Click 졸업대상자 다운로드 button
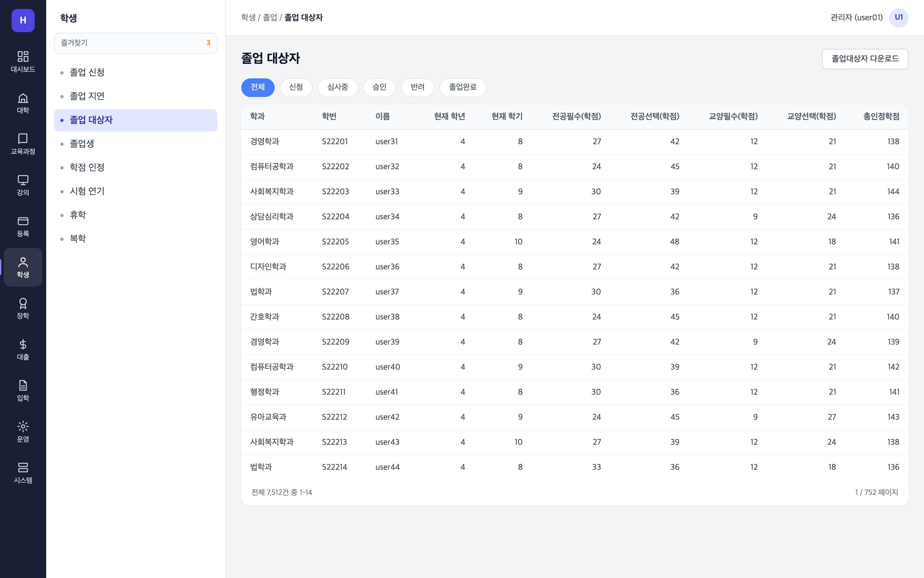This screenshot has height=578, width=924. click(x=865, y=59)
